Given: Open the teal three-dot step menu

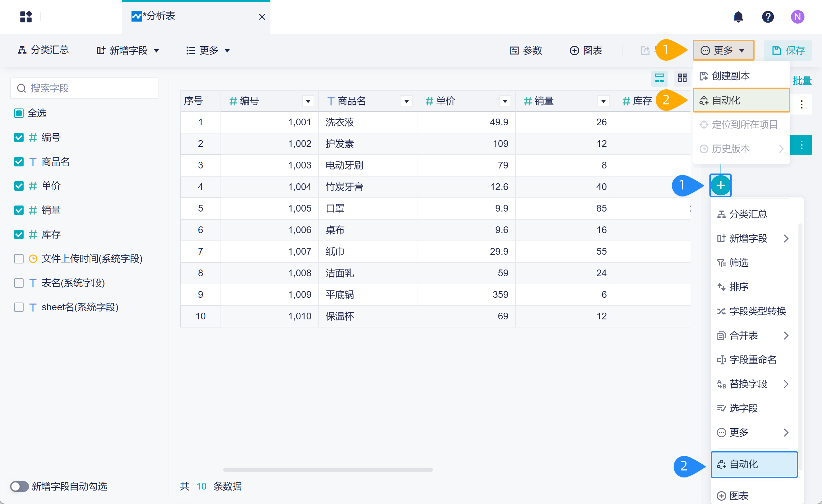Looking at the screenshot, I should [x=801, y=145].
